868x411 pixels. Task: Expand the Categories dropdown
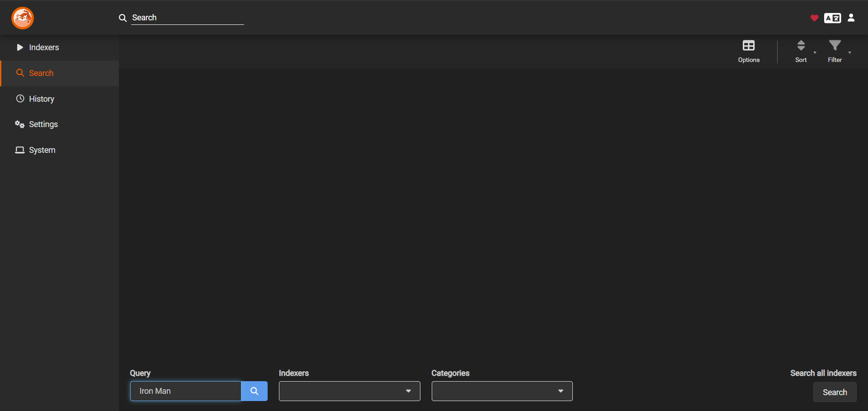(502, 391)
